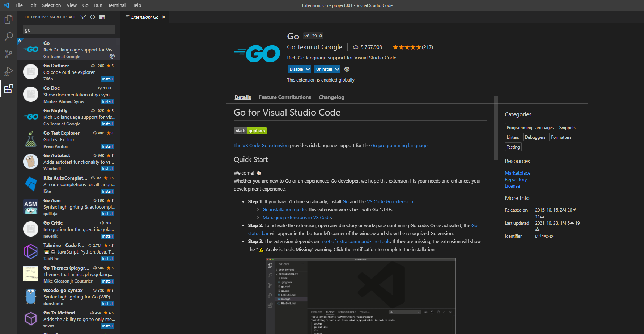Click the Go Themes playground thumbnail icon

[x=31, y=274]
